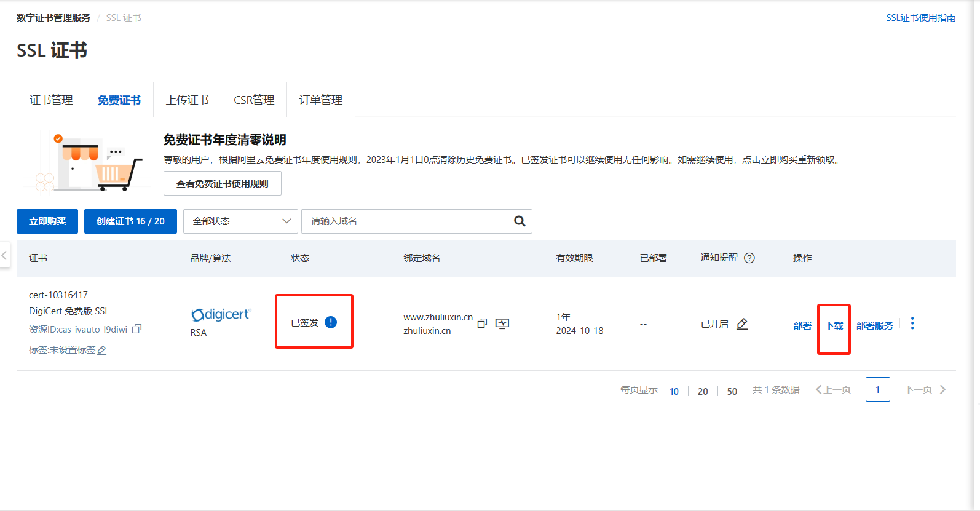Viewport: 980px width, 511px height.
Task: Click the 部署服务 link
Action: pos(874,325)
